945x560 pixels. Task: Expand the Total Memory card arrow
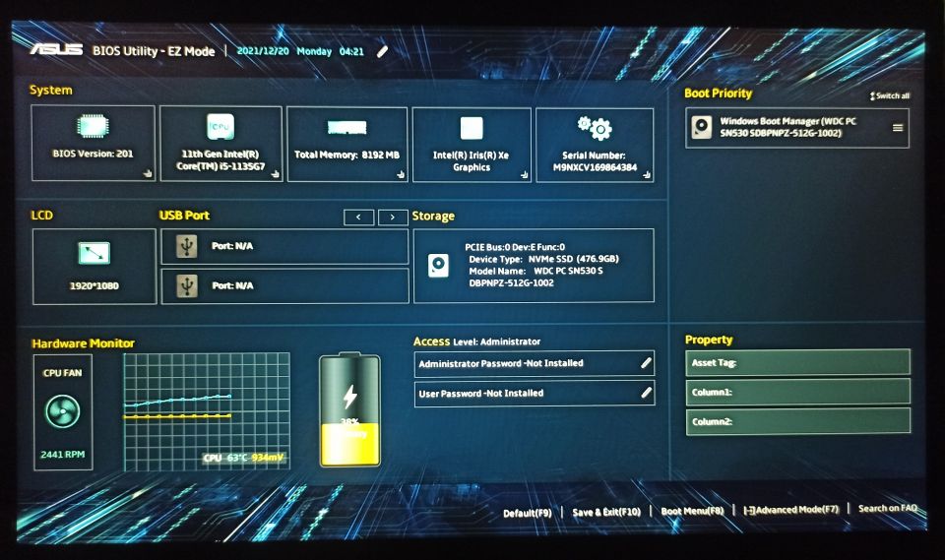coord(401,175)
